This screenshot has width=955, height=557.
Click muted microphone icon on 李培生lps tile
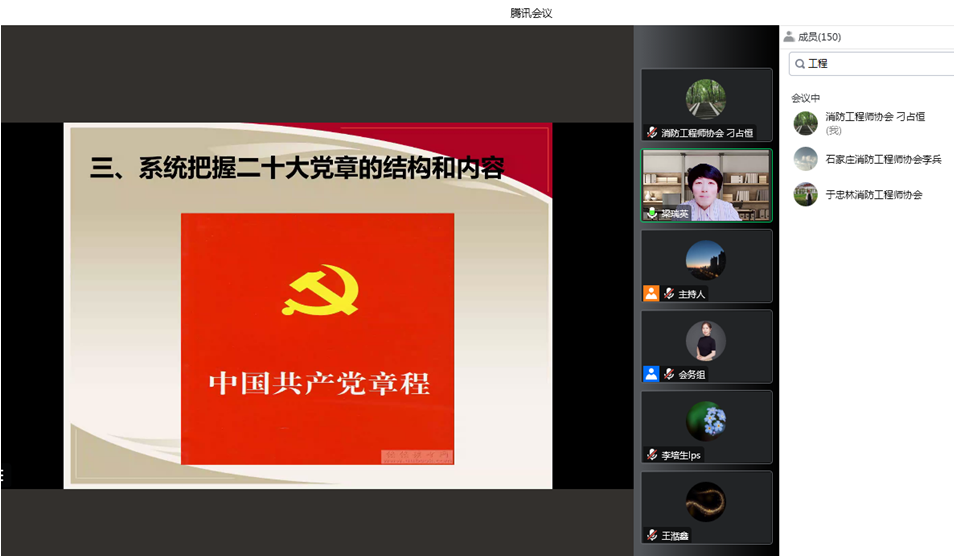(x=652, y=455)
